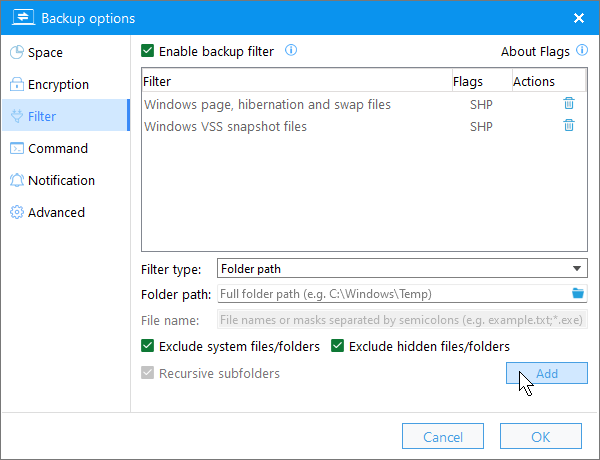
Task: Uncheck Exclude hidden files/folders
Action: (337, 346)
